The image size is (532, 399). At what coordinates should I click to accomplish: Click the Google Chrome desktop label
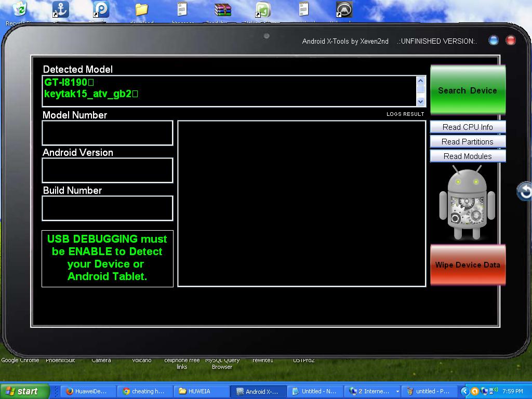point(20,361)
